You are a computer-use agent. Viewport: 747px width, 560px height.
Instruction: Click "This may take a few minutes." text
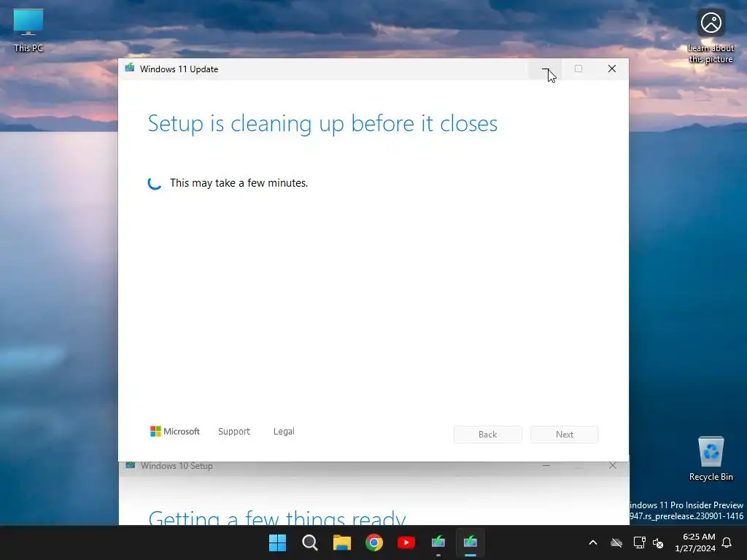point(239,183)
